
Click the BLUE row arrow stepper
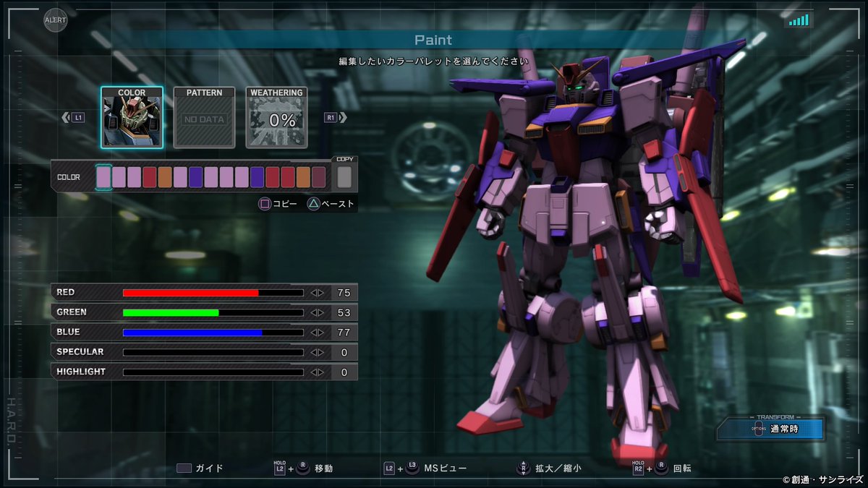tap(318, 333)
